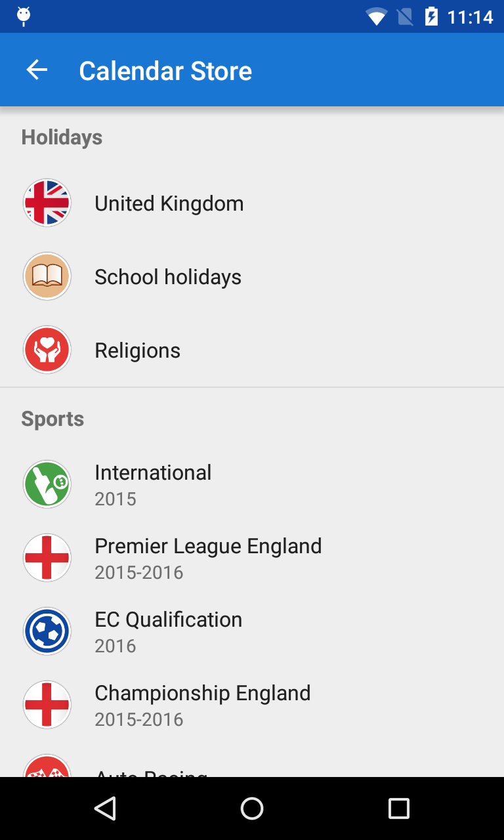The width and height of the screenshot is (504, 840).
Task: Tap the Championship England flag icon
Action: point(47,705)
